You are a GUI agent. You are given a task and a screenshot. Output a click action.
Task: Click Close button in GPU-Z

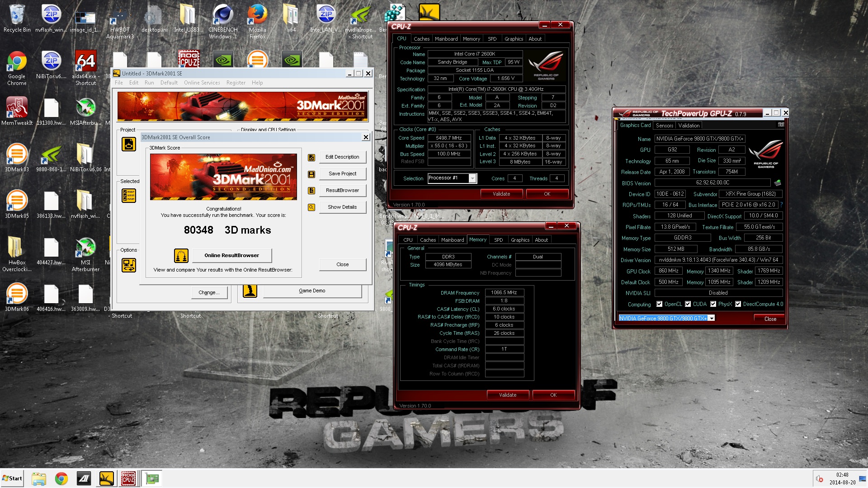(770, 319)
